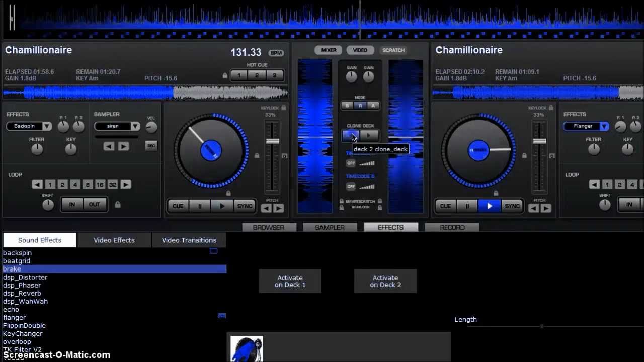644x362 pixels.
Task: Nudge deck 1 pitch down arrow
Action: (x=266, y=208)
